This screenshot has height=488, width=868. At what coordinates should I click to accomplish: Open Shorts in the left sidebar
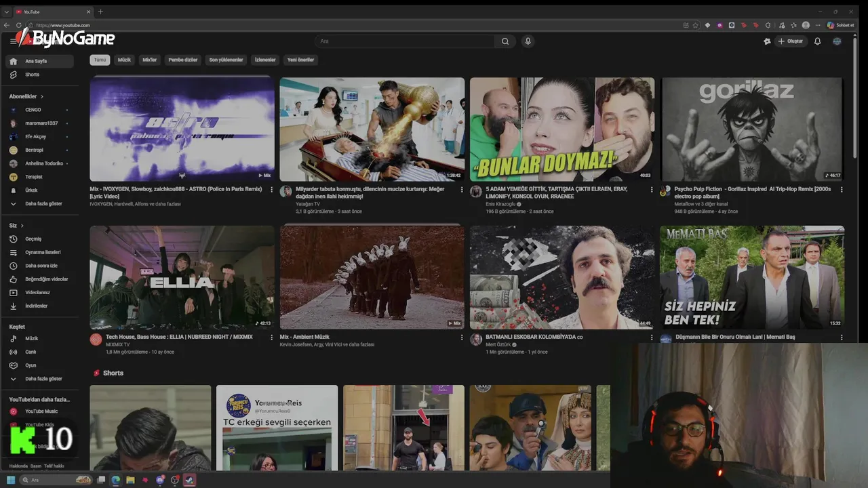(39, 75)
